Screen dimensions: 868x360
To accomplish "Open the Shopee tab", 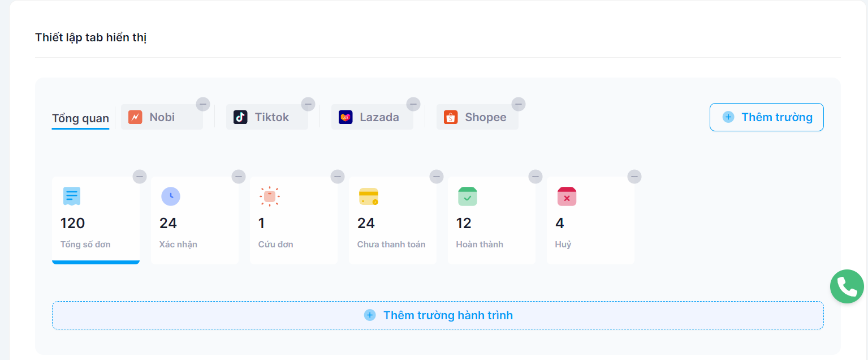I will pyautogui.click(x=477, y=117).
